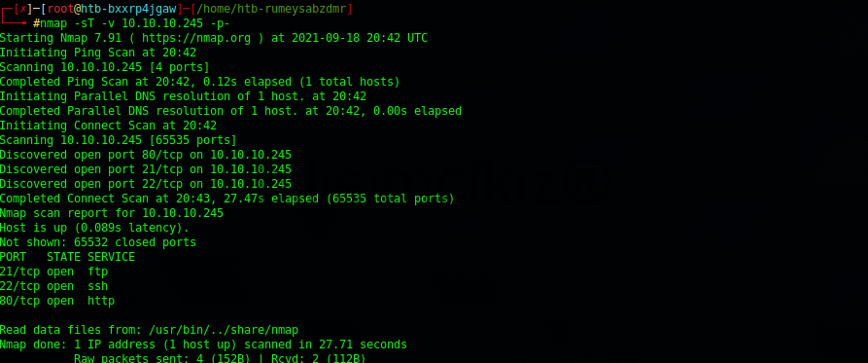The width and height of the screenshot is (868, 363).
Task: Click Discovered open port 21/tcp line
Action: (146, 169)
